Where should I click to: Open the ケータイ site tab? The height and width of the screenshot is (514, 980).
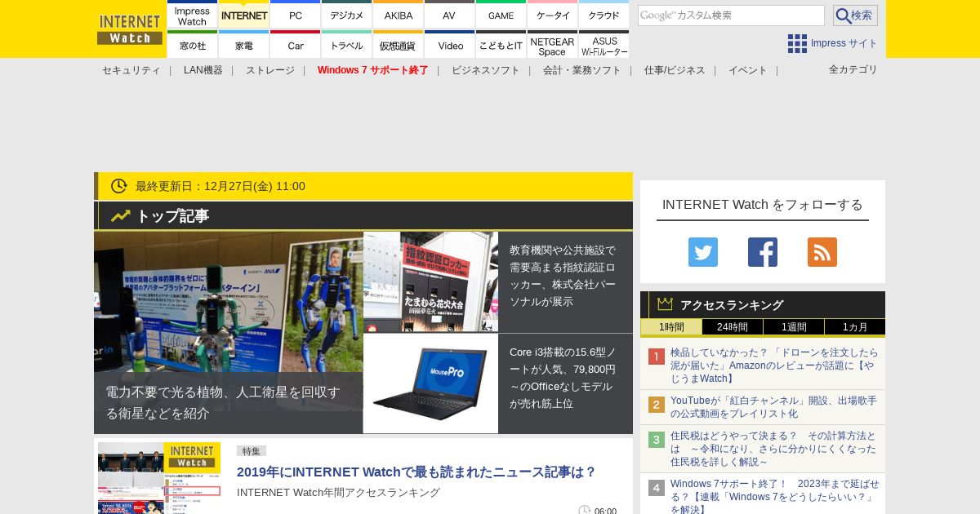pos(553,14)
